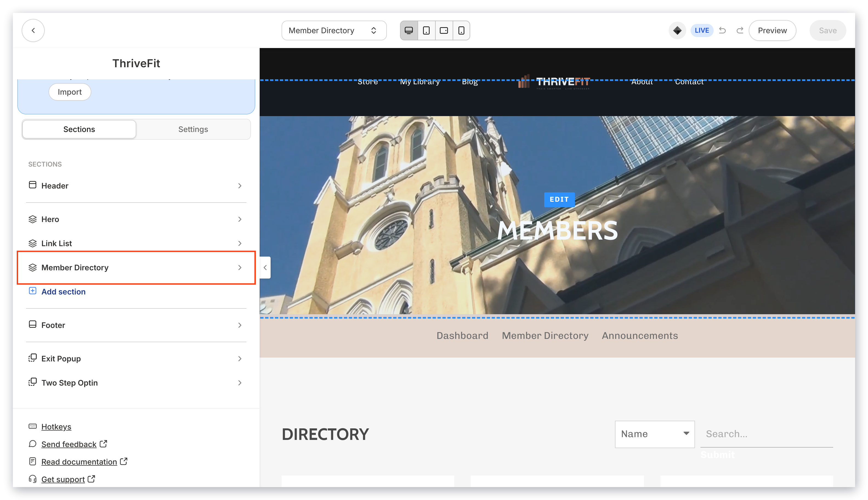The image size is (868, 500).
Task: Expand Footer with its chevron arrow
Action: 240,325
